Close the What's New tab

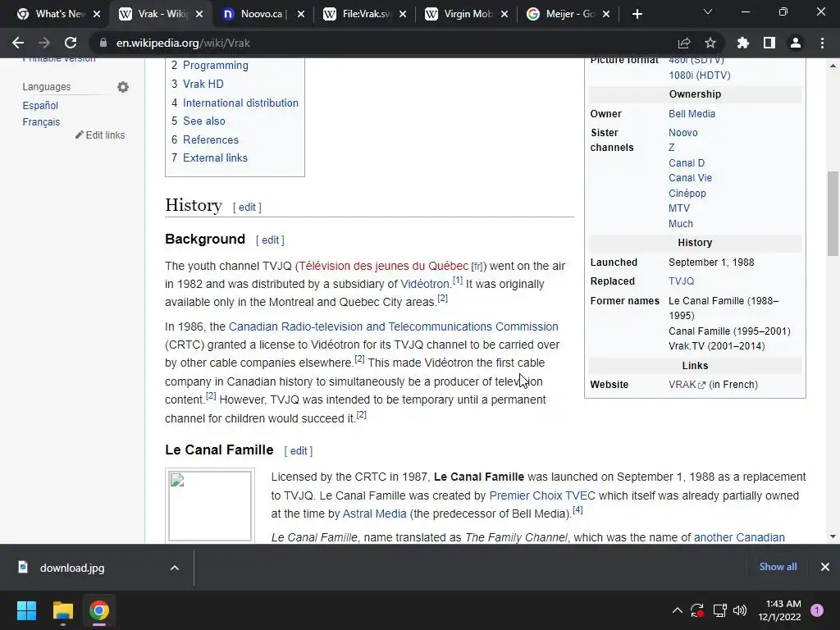tap(97, 15)
